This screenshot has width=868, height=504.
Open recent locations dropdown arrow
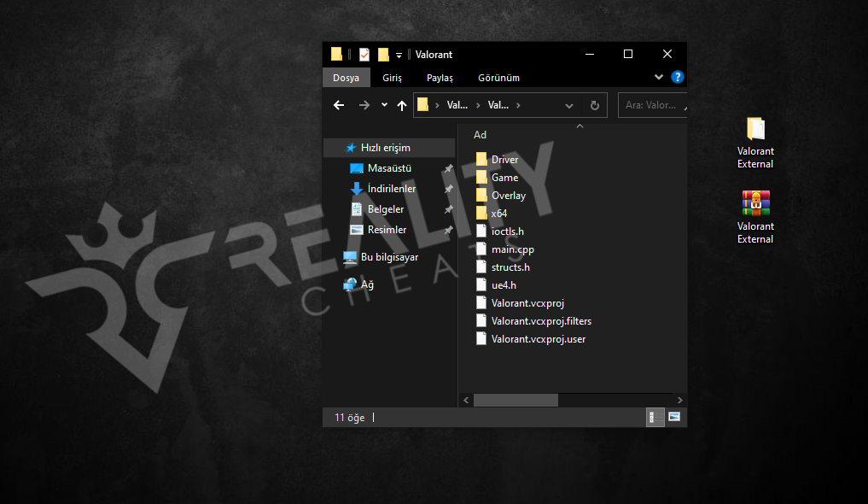(x=384, y=105)
